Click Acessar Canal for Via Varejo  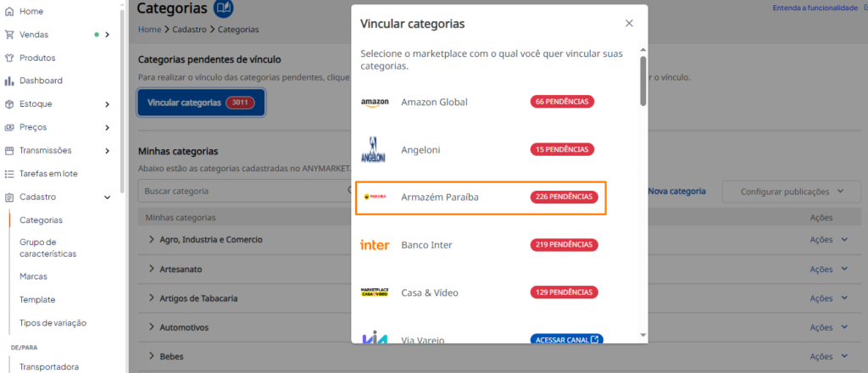click(566, 339)
